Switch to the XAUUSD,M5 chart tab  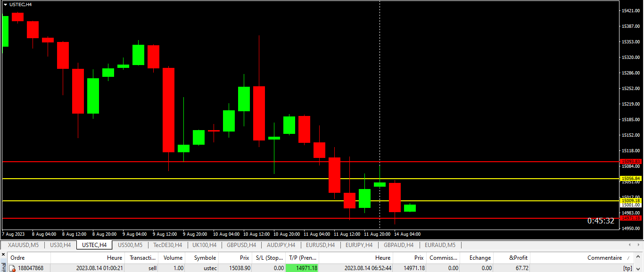pos(23,245)
